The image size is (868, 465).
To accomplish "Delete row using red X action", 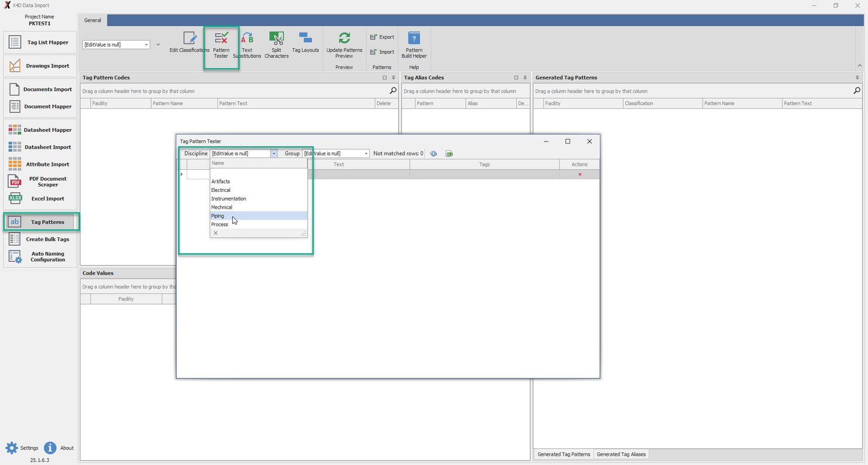I will click(580, 175).
